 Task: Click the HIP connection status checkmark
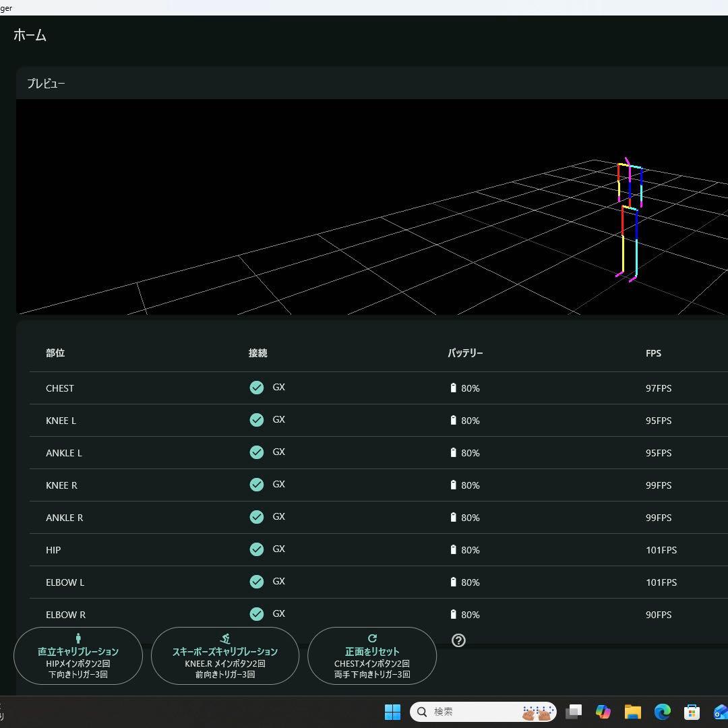257,549
